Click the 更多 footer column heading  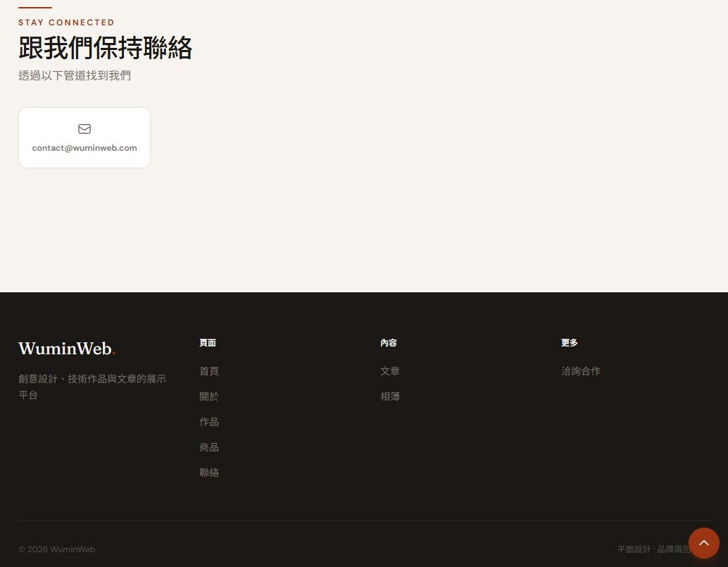pyautogui.click(x=569, y=343)
